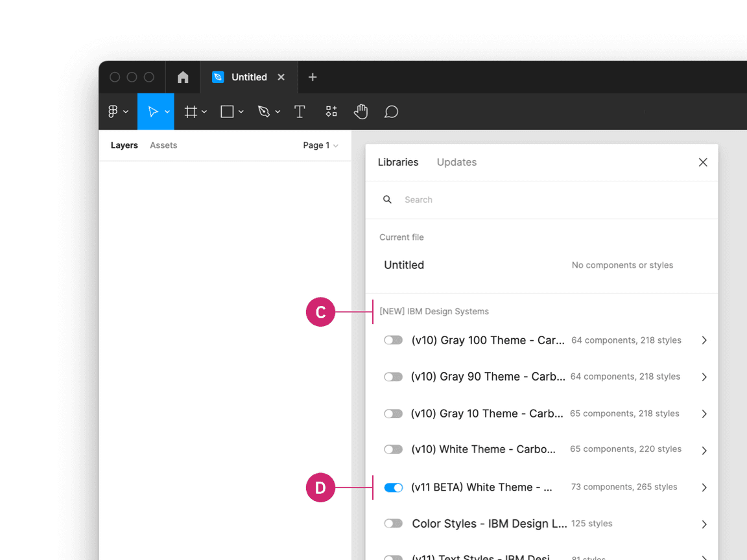Close the Libraries panel
This screenshot has height=560, width=747.
[x=703, y=163]
